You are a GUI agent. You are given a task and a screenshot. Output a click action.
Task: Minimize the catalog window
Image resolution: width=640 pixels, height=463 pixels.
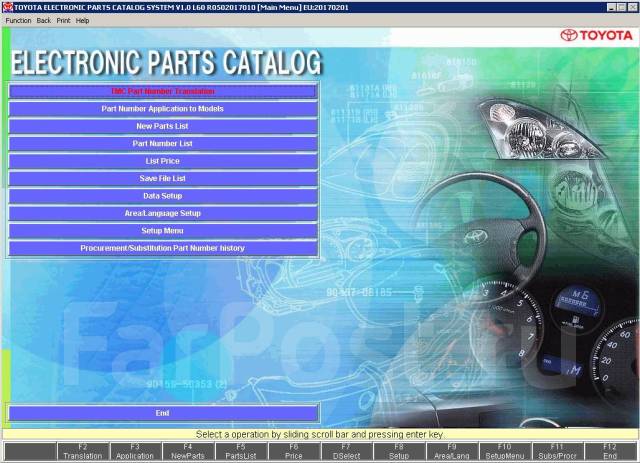(x=611, y=7)
